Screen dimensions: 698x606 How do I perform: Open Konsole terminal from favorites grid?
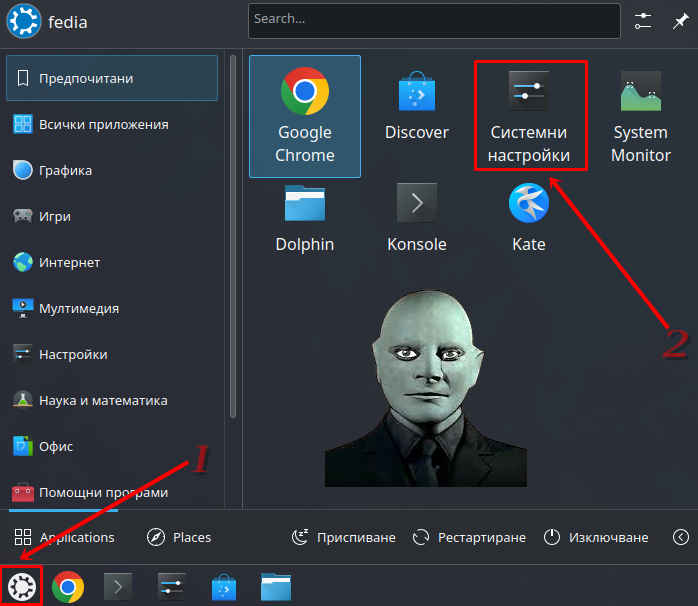point(417,219)
